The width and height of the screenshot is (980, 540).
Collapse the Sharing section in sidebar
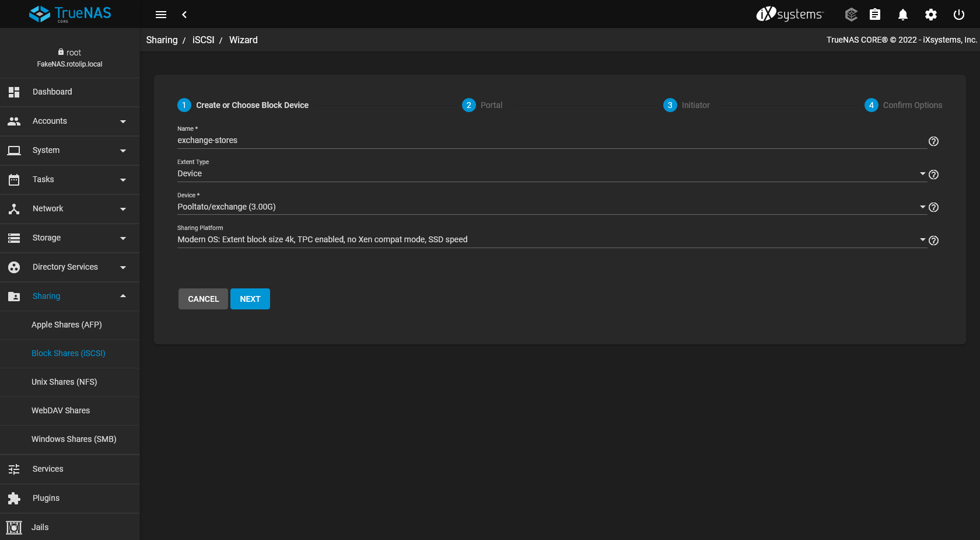tap(123, 296)
